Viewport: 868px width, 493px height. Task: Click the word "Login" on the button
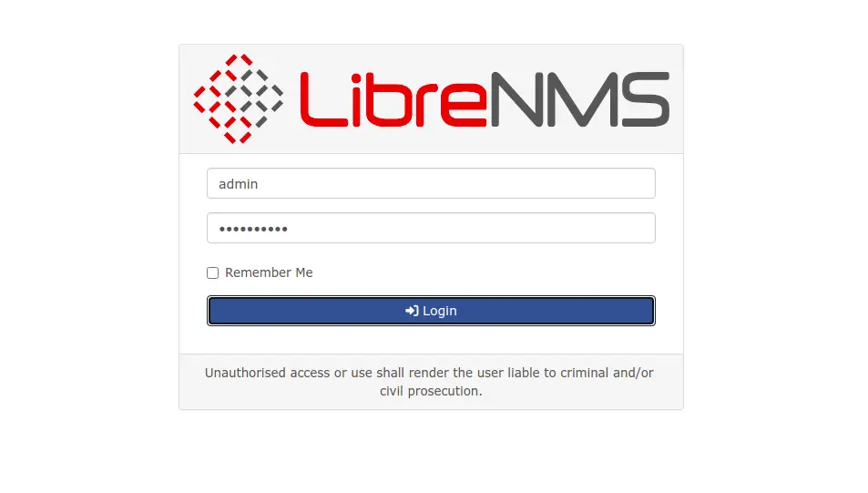coord(440,311)
